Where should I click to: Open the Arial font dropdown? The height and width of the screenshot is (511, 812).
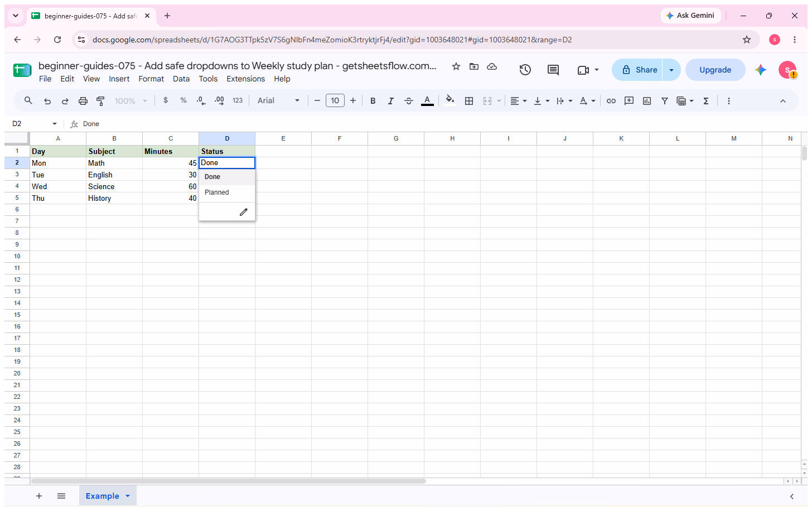[278, 100]
